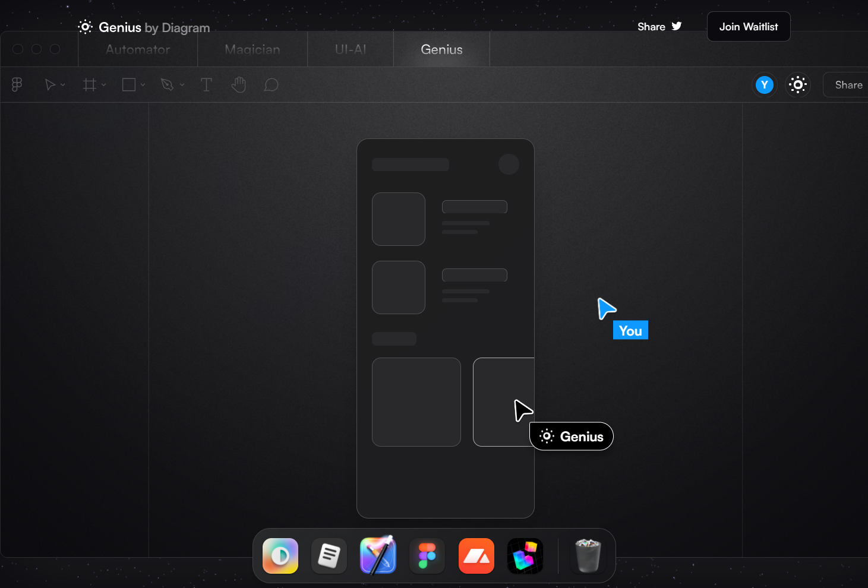Open the Trash in dock
868x588 pixels.
tap(588, 555)
